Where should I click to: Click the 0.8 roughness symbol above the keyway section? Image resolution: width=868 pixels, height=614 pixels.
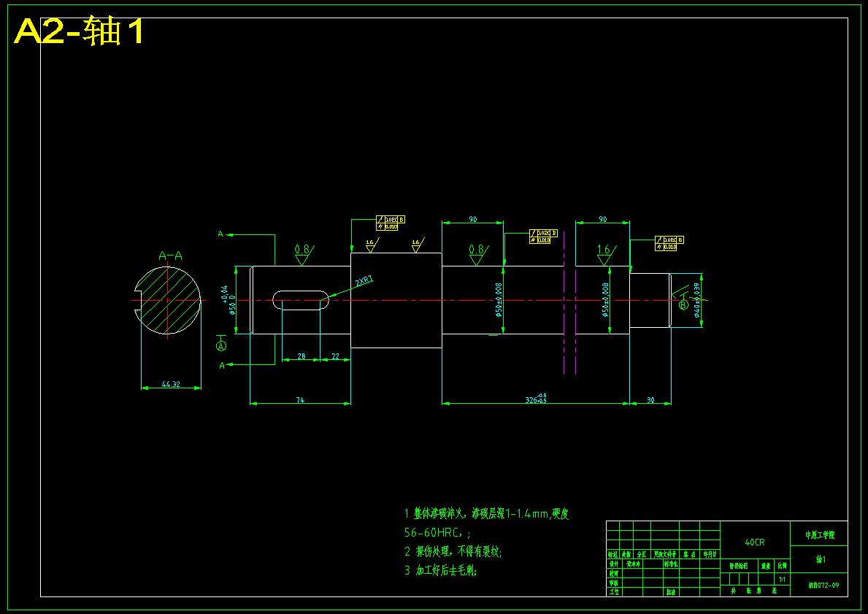pos(304,254)
